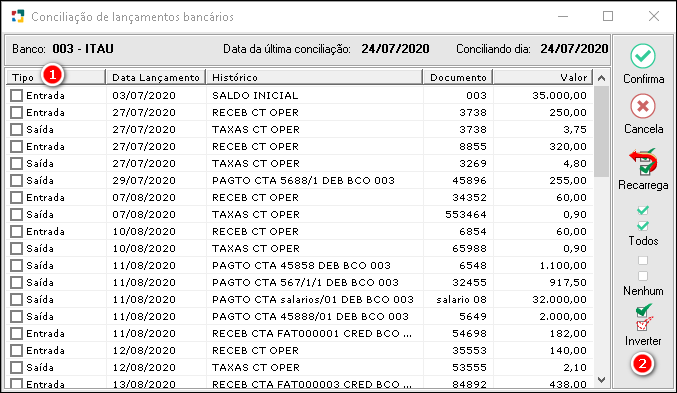Viewport: 677px width, 393px height.
Task: Click the vertical scrollbar thumb
Action: pyautogui.click(x=601, y=131)
